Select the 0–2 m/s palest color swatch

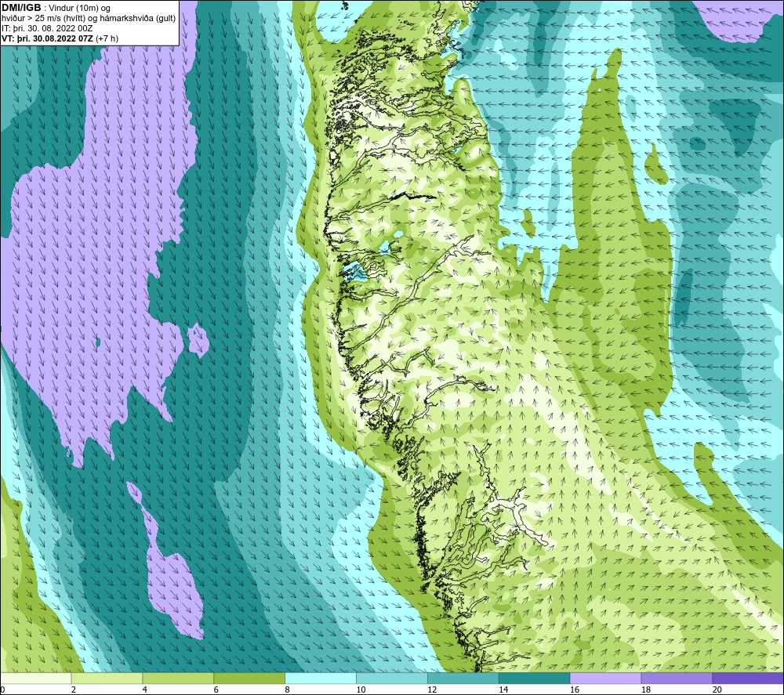[x=36, y=678]
